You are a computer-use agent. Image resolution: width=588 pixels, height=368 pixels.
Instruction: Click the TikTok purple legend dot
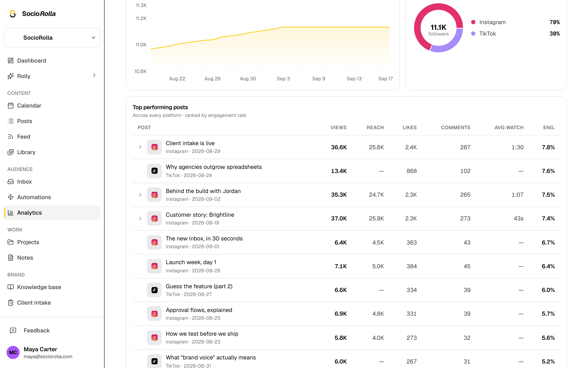coord(473,34)
